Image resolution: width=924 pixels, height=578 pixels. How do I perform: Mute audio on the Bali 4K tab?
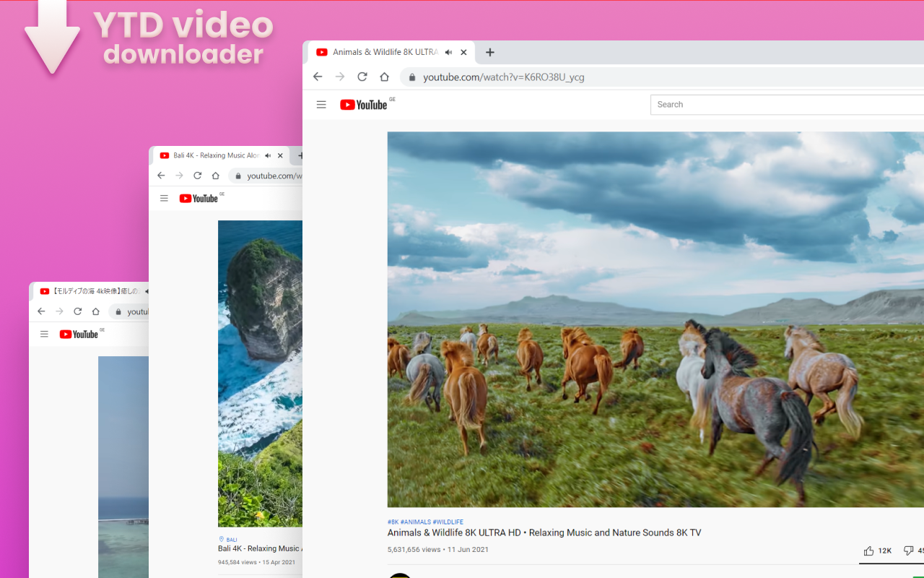(x=268, y=155)
